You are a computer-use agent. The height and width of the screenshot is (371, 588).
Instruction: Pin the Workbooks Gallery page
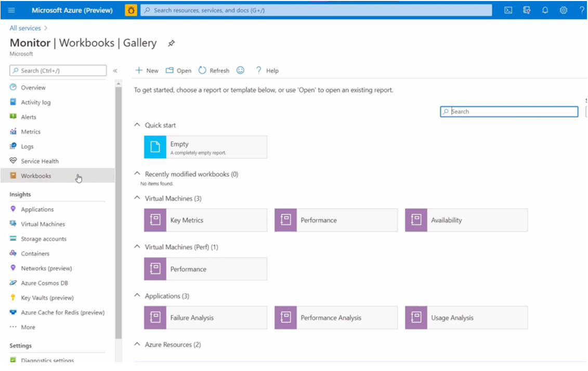click(172, 43)
